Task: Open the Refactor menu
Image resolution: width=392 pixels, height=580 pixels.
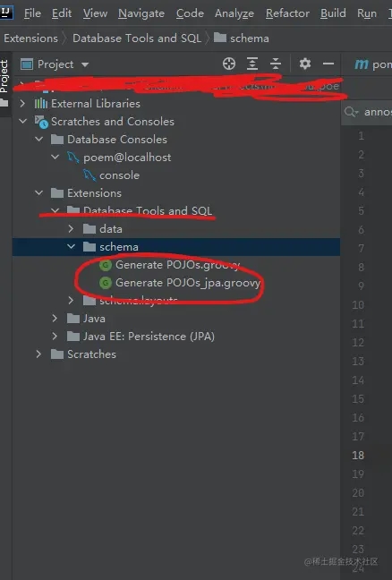Action: click(x=287, y=13)
